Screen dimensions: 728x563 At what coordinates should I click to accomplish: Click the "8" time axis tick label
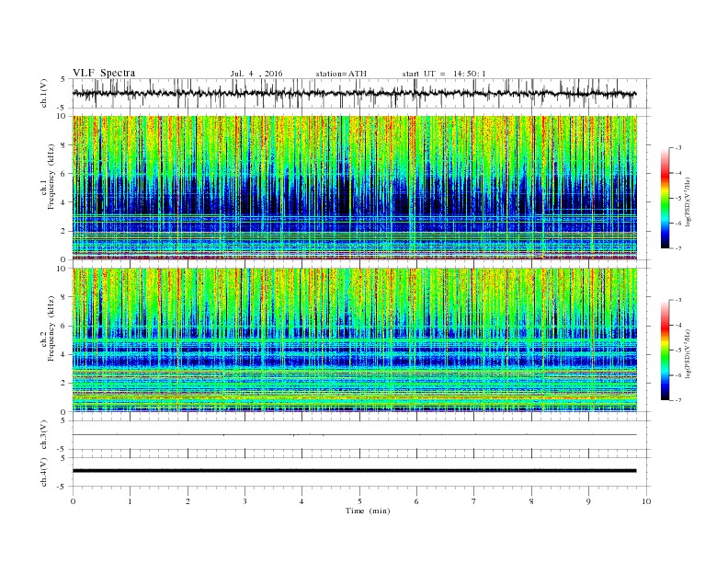click(x=531, y=501)
